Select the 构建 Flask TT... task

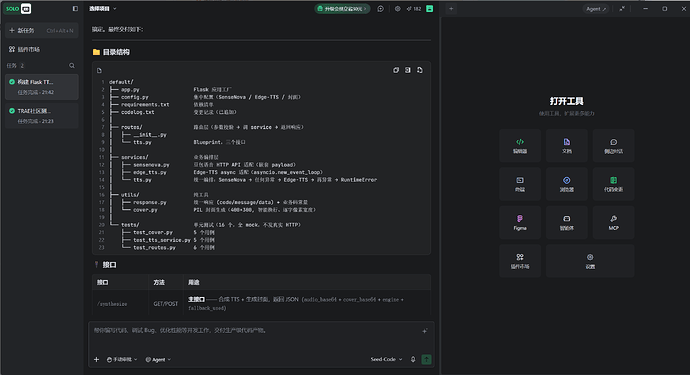coord(42,87)
